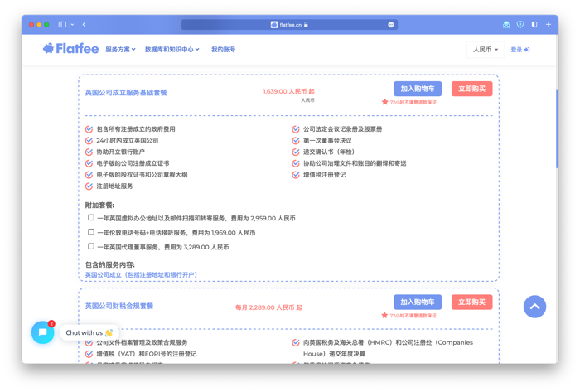Click the flatfee.cn address bar
Screen dimensions: 580x392
tap(289, 25)
